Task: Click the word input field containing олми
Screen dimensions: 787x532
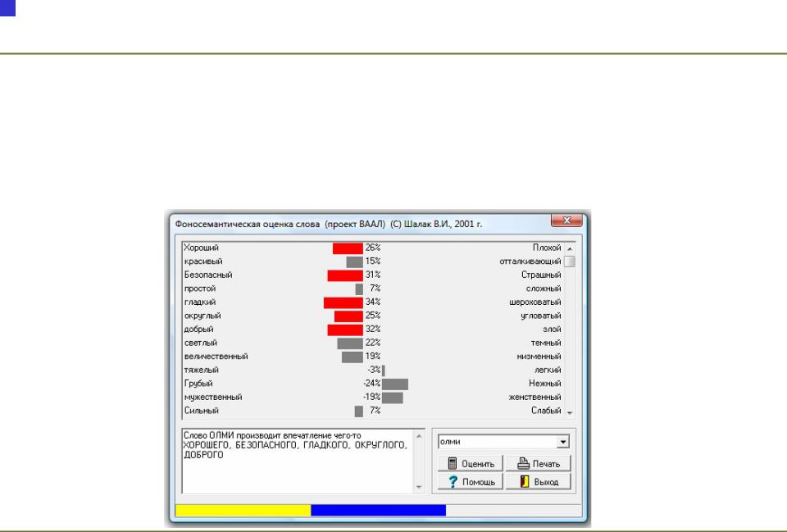Action: pyautogui.click(x=498, y=442)
